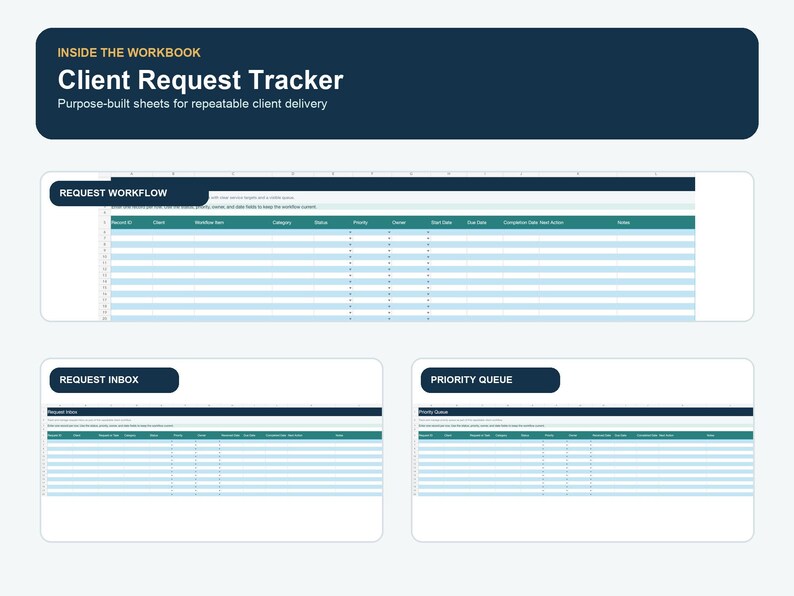The image size is (794, 596).
Task: Click the Record ID cell in Request Workflow row 6
Action: [x=132, y=232]
